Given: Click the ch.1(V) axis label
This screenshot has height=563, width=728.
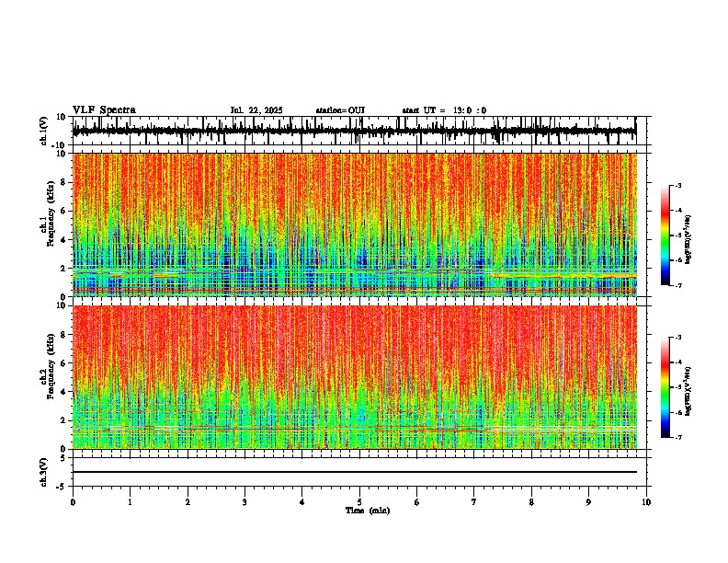Looking at the screenshot, I should pos(43,132).
